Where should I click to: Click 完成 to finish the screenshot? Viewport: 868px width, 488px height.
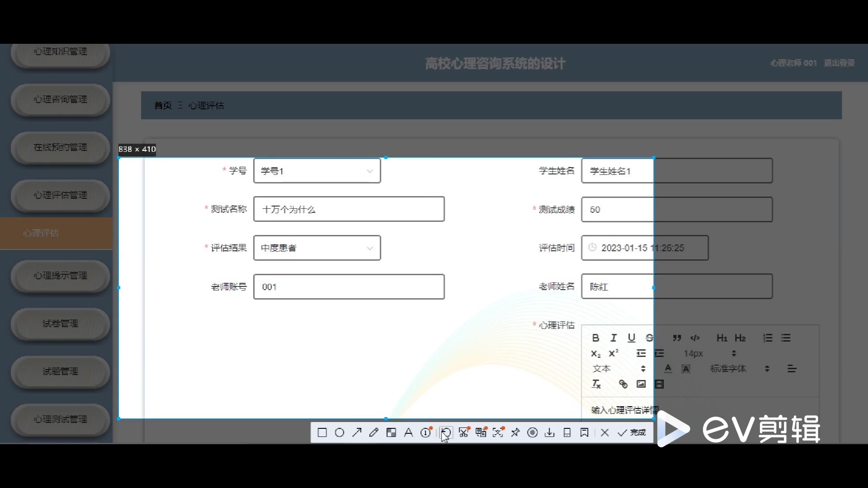point(632,433)
